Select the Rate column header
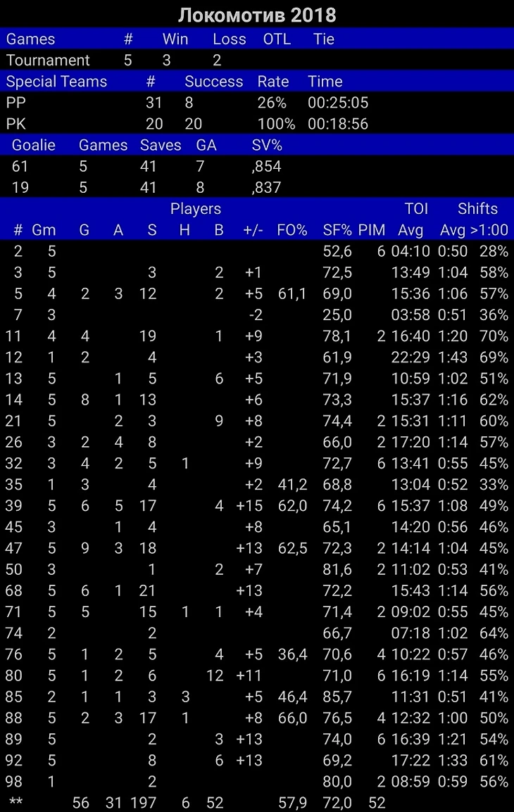Viewport: 514px width, 812px height. click(x=273, y=82)
